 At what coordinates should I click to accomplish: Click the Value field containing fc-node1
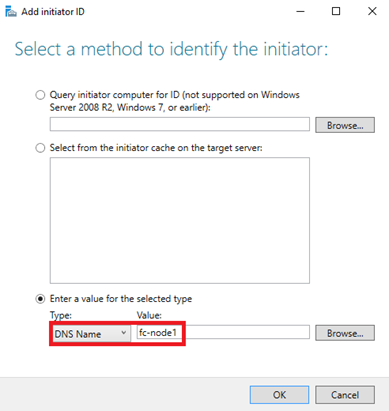tap(223, 332)
